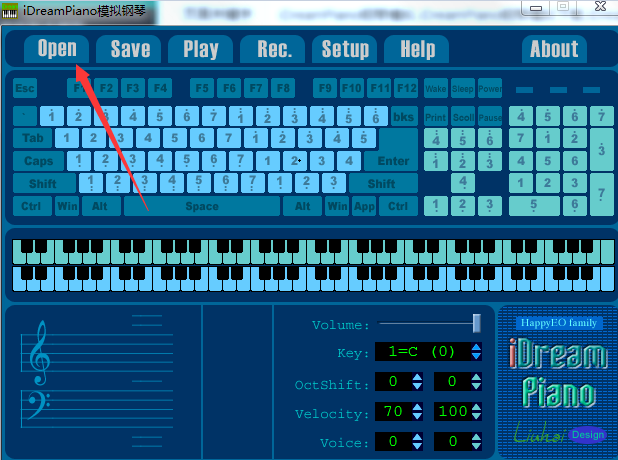Click the F9 virtual key
The image size is (618, 460).
point(325,88)
